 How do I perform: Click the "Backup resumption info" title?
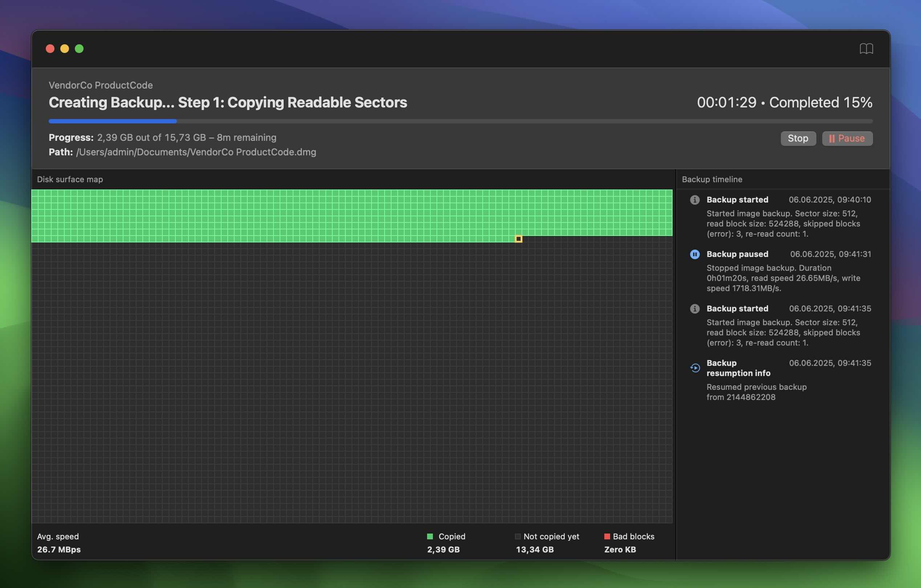tap(738, 368)
